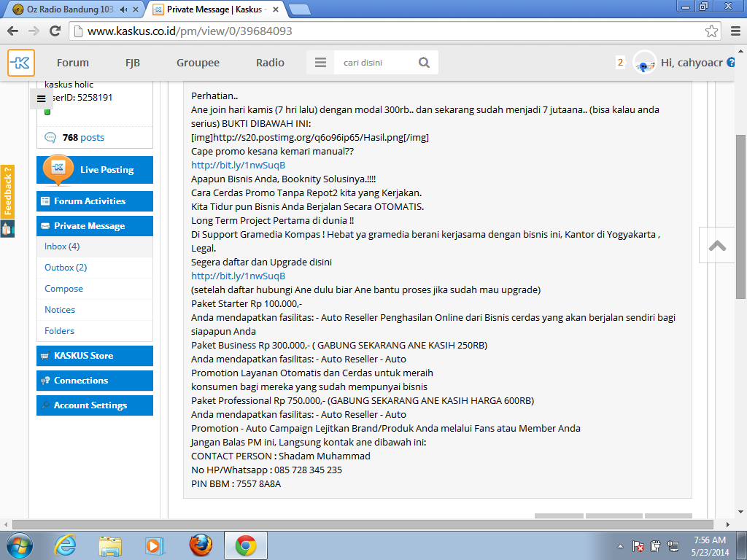Viewport: 747px width, 560px height.
Task: Click the Chrome taskbar icon
Action: click(245, 545)
